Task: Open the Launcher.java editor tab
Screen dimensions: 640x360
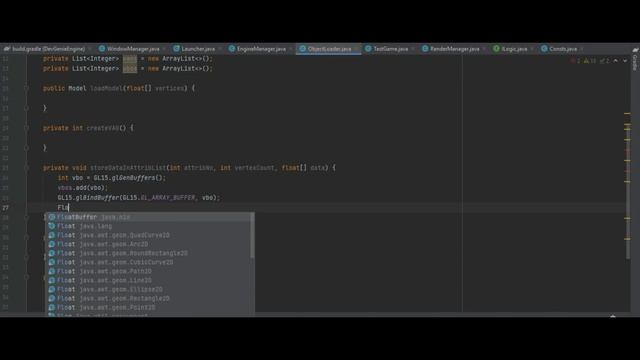Action: (x=198, y=49)
